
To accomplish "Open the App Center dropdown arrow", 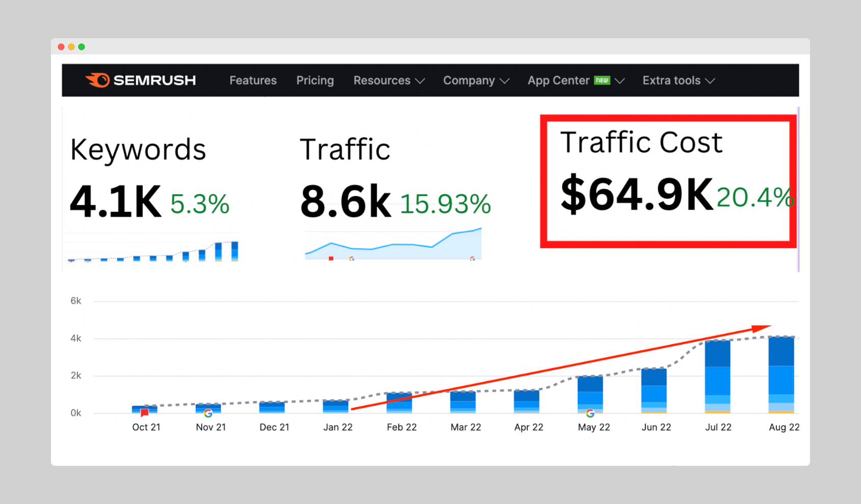I will point(620,81).
